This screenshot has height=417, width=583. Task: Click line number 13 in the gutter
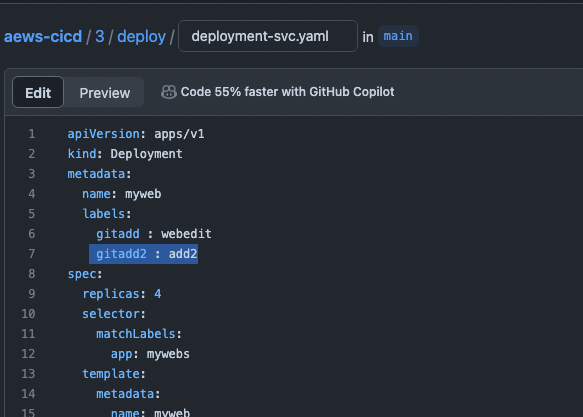28,374
